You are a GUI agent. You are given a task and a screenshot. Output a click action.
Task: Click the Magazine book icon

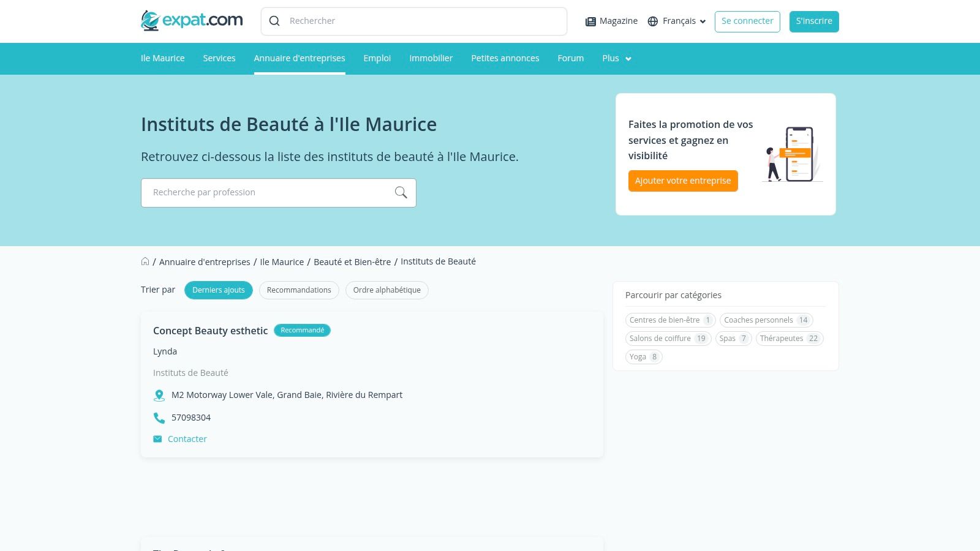click(590, 21)
